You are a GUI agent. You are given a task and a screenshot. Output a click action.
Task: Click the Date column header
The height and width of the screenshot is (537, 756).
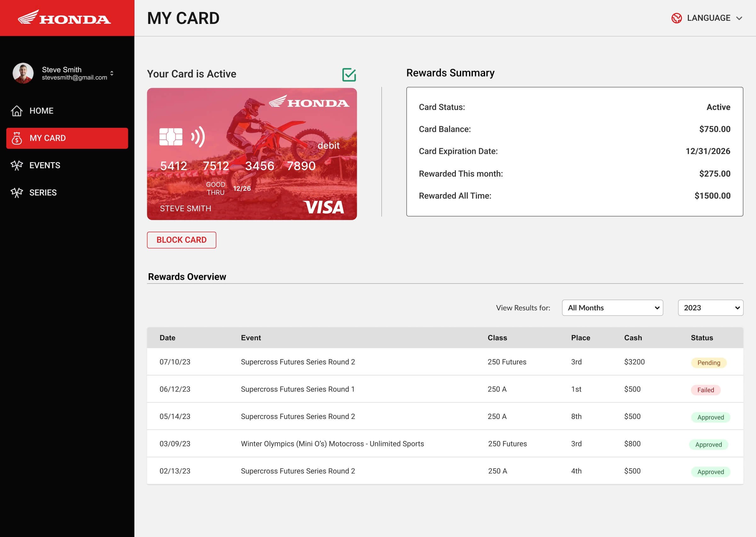click(167, 338)
